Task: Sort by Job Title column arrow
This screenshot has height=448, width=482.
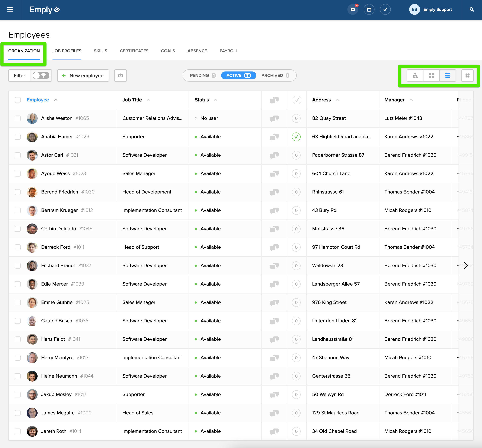Action: click(x=148, y=100)
